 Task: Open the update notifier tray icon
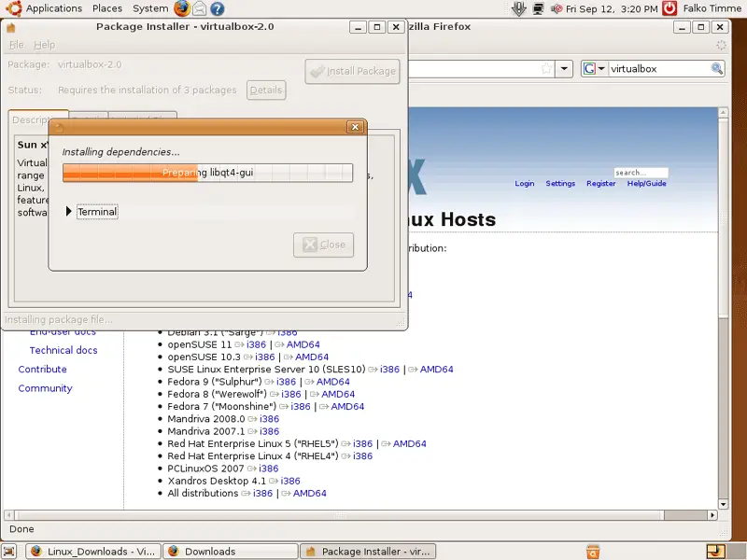pos(519,8)
